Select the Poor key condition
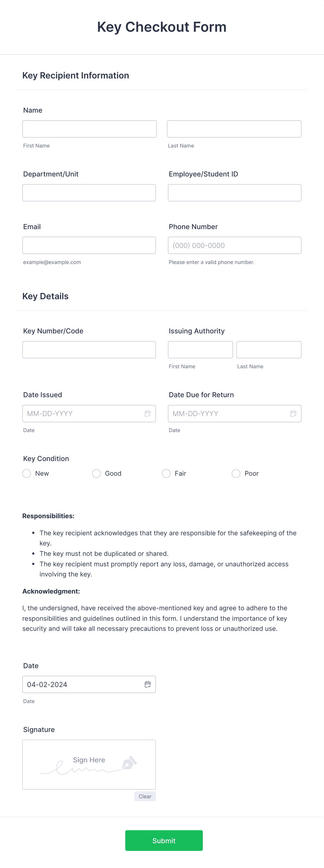Viewport: 324px width, 868px height. (x=236, y=474)
